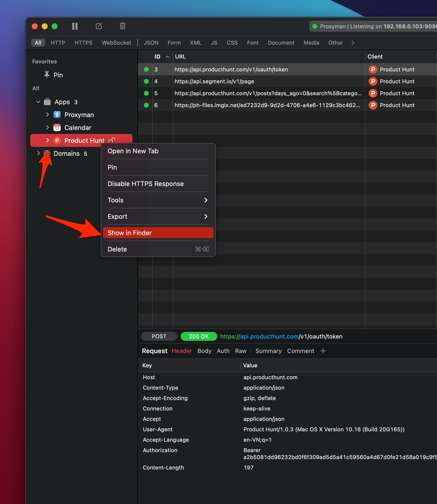The image size is (437, 504).
Task: Choose Disable HTTPS Response
Action: click(158, 184)
